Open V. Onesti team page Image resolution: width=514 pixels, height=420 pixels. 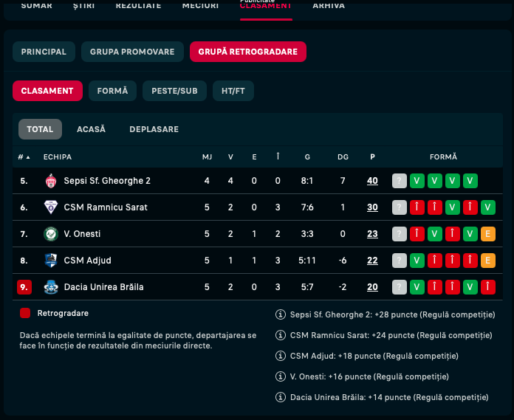click(82, 234)
